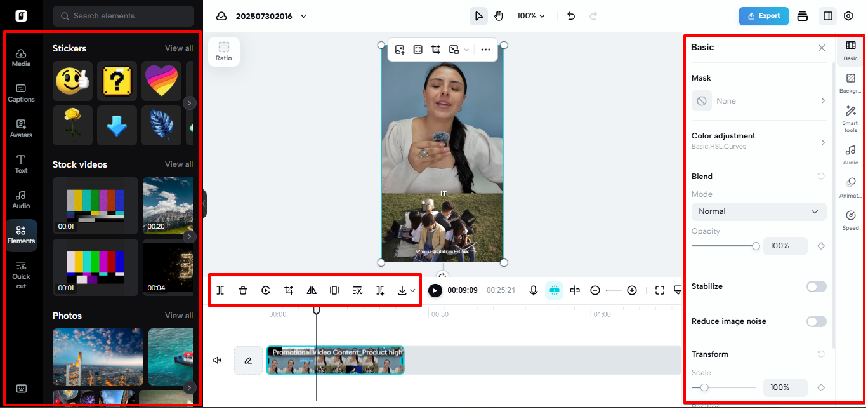Open the Blend mode dropdown set to Normal
Viewport: 868px width, 409px height.
pyautogui.click(x=758, y=211)
